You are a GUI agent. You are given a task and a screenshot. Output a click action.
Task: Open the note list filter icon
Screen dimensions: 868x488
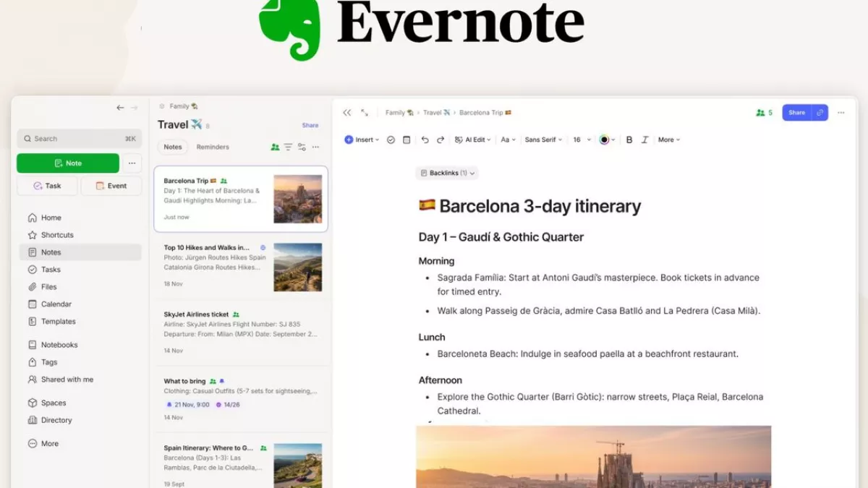click(288, 147)
